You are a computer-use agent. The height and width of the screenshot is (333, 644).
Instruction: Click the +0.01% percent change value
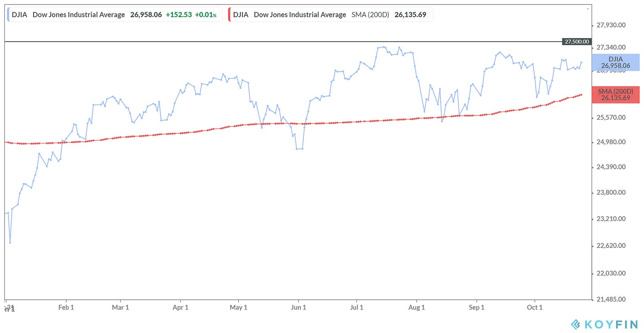(x=206, y=15)
